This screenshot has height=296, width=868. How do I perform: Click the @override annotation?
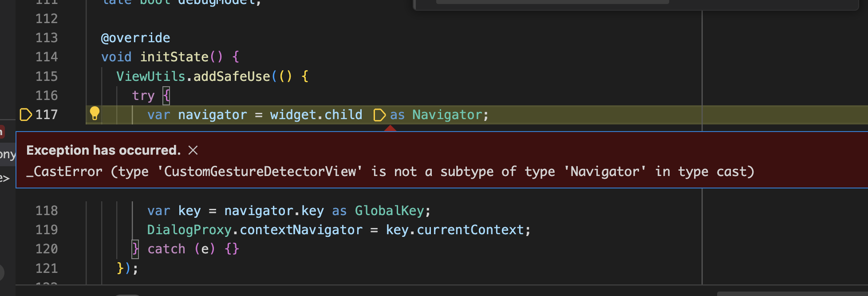[x=135, y=37]
